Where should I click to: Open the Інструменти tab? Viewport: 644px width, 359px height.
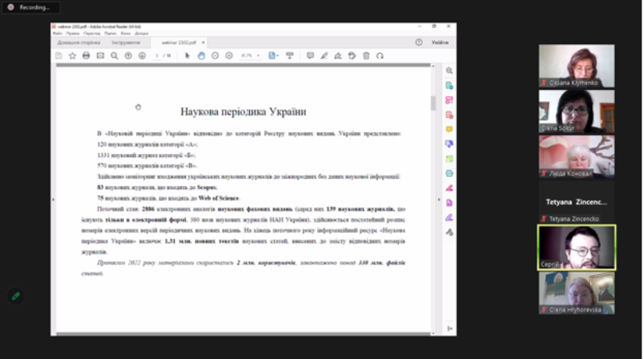pos(126,42)
